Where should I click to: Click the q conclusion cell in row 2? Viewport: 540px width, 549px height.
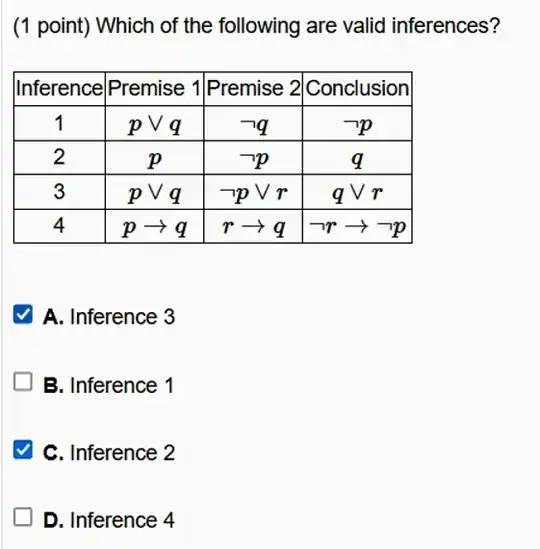[x=357, y=158]
